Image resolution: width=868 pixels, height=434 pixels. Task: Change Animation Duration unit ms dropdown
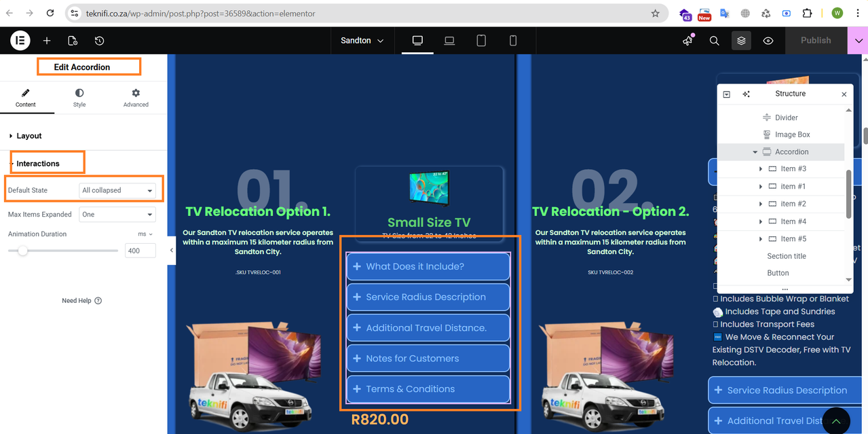point(145,234)
